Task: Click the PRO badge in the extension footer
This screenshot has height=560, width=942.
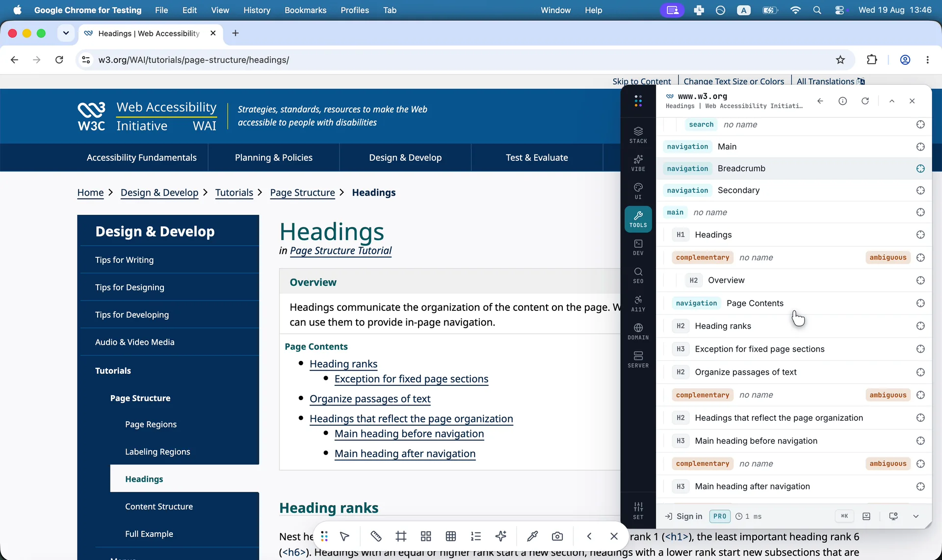Action: coord(720,516)
